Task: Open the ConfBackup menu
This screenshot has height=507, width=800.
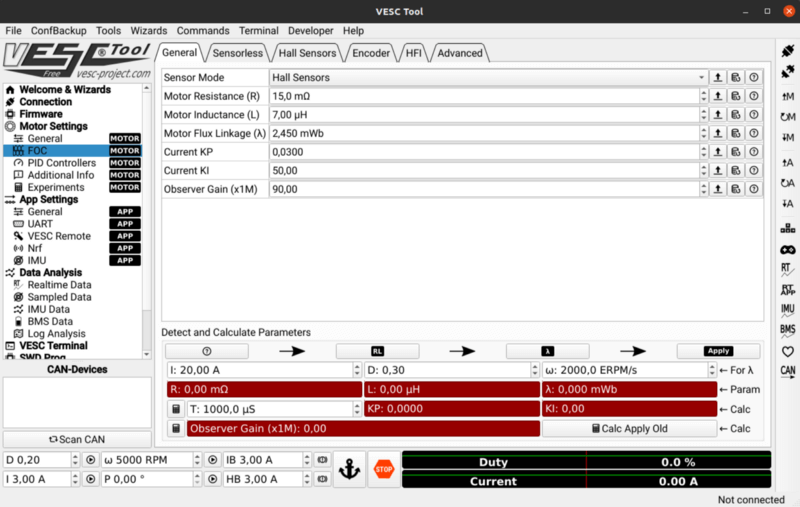Action: 59,31
